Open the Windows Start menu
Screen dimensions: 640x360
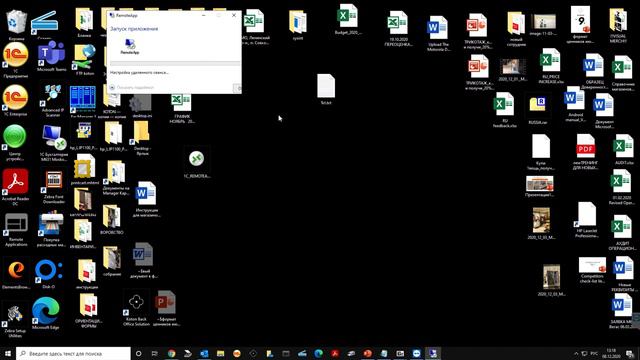(8, 353)
